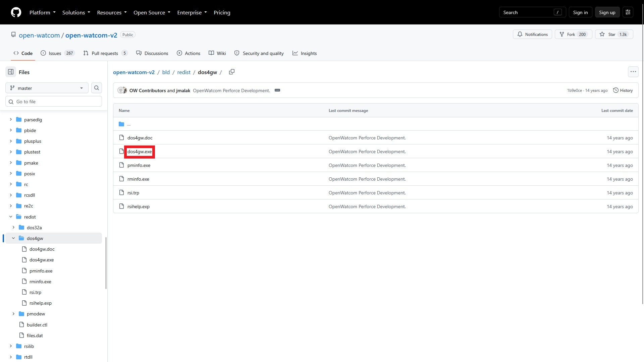The image size is (644, 362).
Task: Open the global navigation menu icon
Action: (x=628, y=12)
